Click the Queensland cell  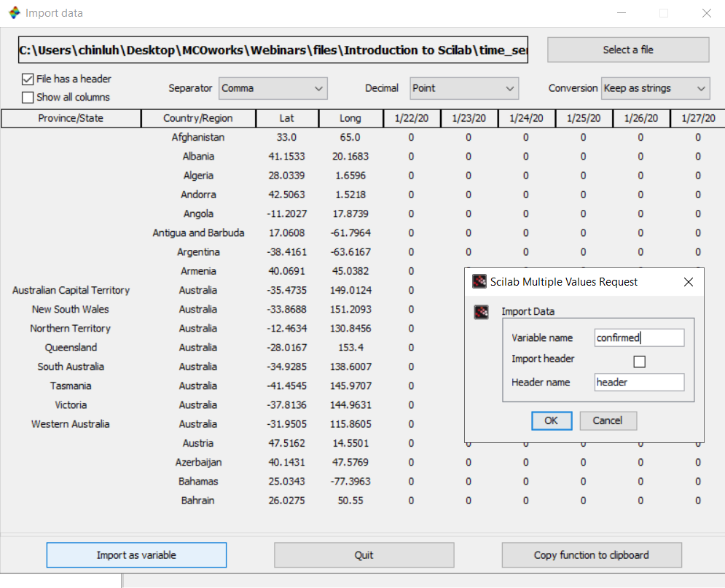(x=71, y=348)
